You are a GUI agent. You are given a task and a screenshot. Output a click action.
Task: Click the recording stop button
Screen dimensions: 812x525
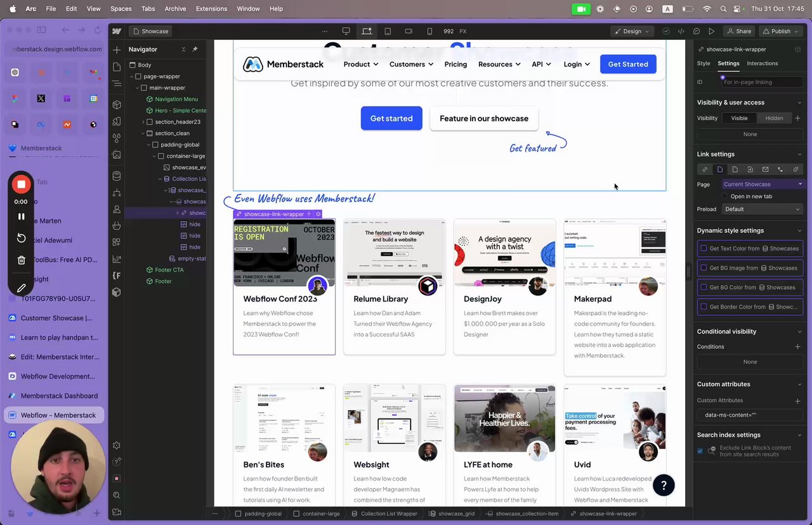tap(21, 184)
